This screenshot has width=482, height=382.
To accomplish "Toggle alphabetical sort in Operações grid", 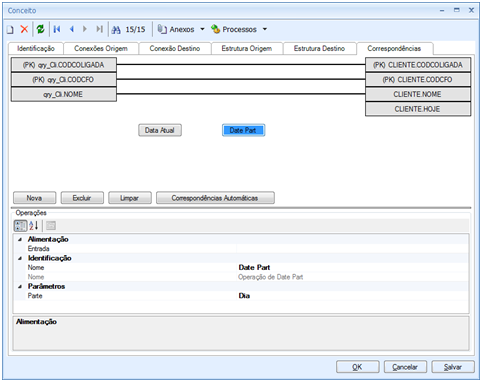I will 34,226.
